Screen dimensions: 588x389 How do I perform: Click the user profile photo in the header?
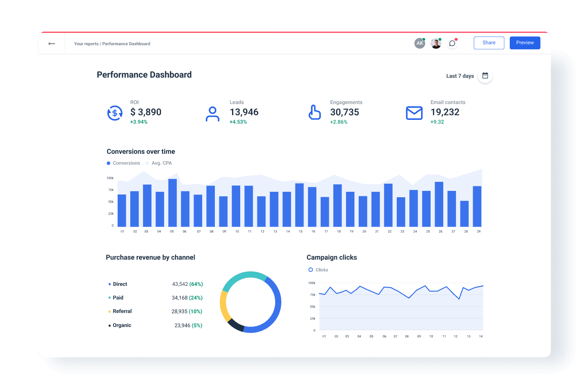coord(436,43)
